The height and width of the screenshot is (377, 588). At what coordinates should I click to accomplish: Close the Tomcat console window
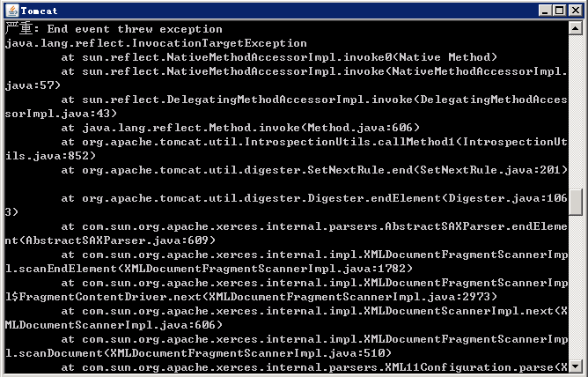click(x=576, y=11)
